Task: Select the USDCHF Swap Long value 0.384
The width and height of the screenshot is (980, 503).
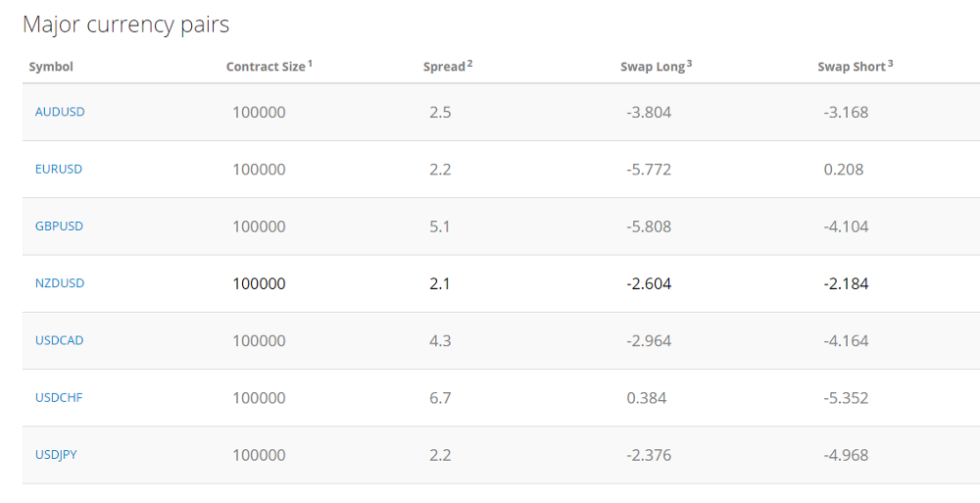Action: pyautogui.click(x=646, y=398)
